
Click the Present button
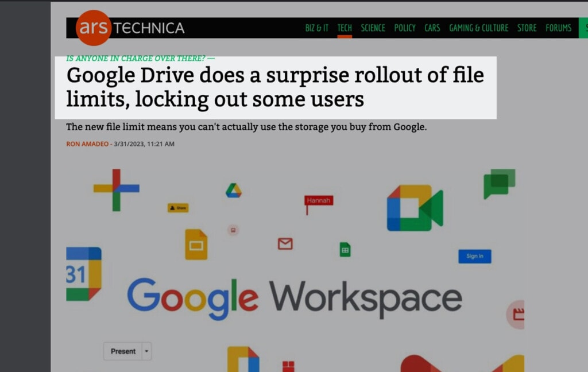tap(123, 351)
